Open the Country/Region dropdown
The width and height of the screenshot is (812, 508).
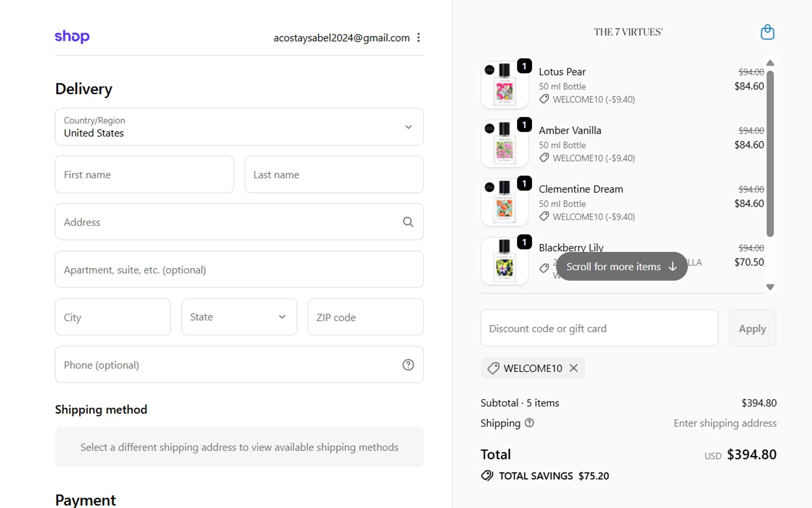239,127
